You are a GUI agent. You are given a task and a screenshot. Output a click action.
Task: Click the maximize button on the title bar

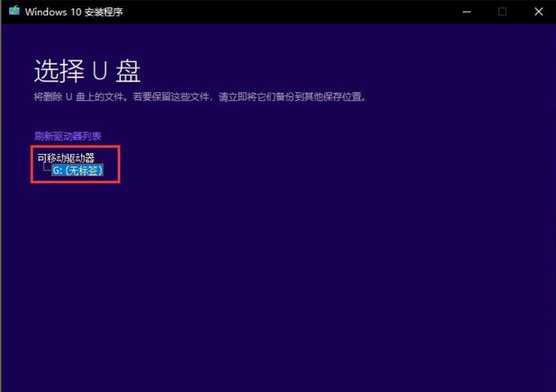click(x=504, y=11)
